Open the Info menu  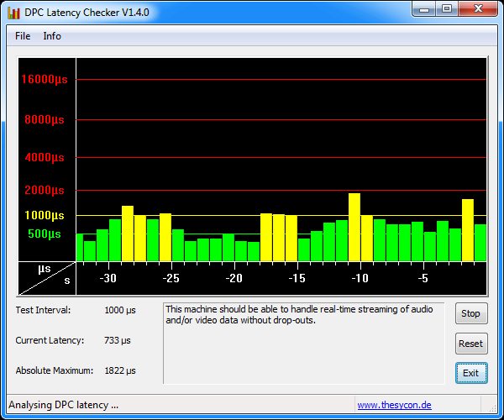[x=52, y=36]
